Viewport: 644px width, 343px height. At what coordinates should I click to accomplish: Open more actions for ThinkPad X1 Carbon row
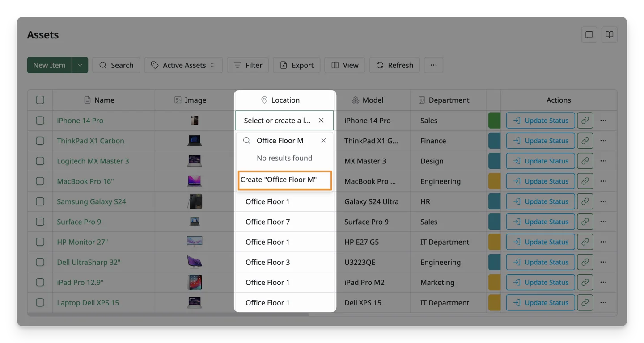(603, 141)
